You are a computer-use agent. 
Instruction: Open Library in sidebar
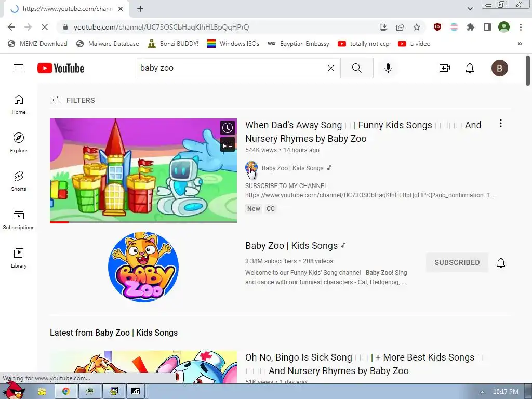(19, 258)
